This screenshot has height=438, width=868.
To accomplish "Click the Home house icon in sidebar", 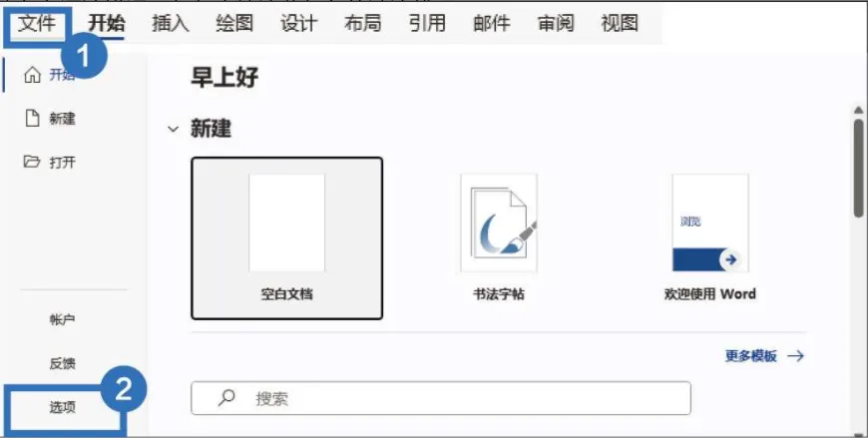I will click(x=33, y=75).
